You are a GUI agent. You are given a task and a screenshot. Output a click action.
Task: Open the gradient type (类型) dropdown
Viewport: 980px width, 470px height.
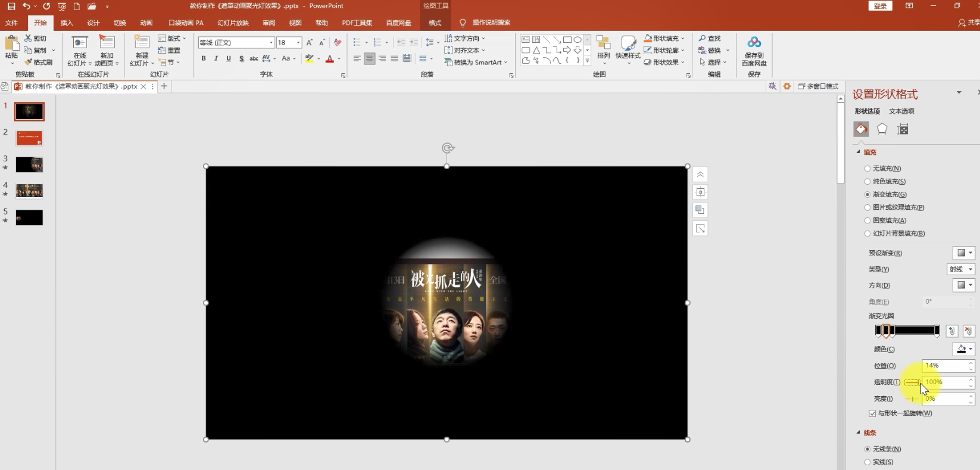click(x=961, y=269)
